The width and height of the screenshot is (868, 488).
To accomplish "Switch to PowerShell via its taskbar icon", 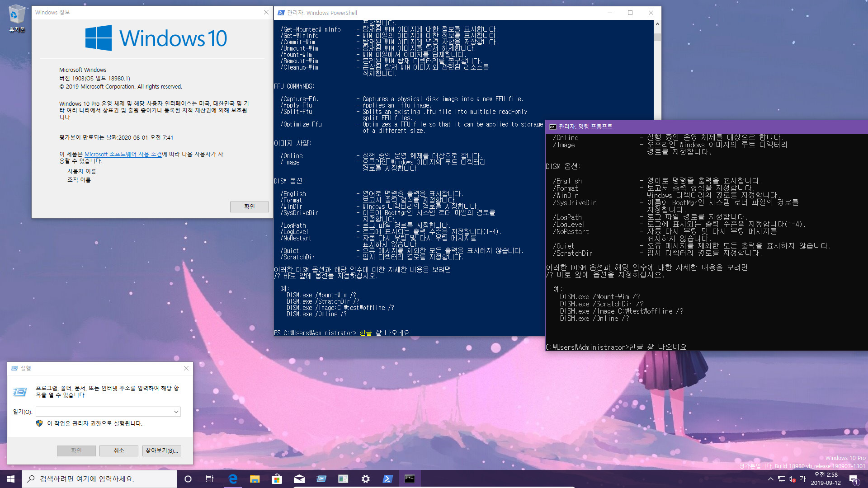I will pyautogui.click(x=387, y=479).
